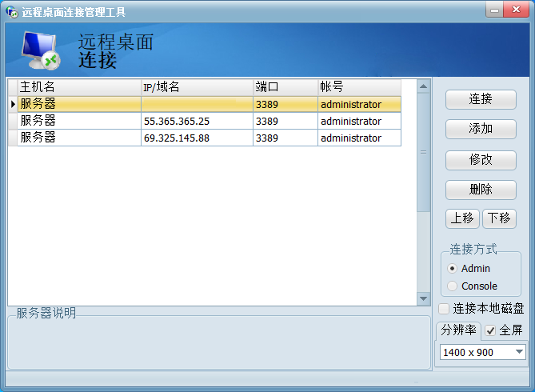Click the scroll up arrow of server list

tap(424, 85)
